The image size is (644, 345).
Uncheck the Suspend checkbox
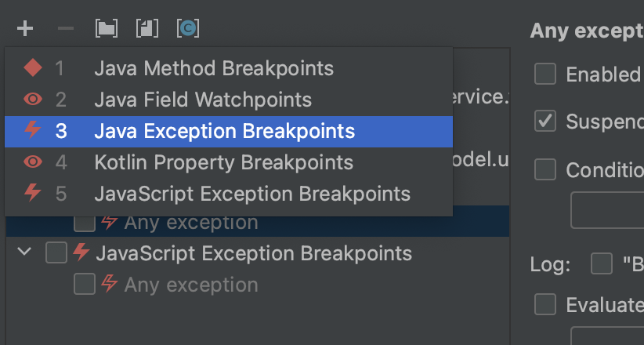tap(545, 122)
